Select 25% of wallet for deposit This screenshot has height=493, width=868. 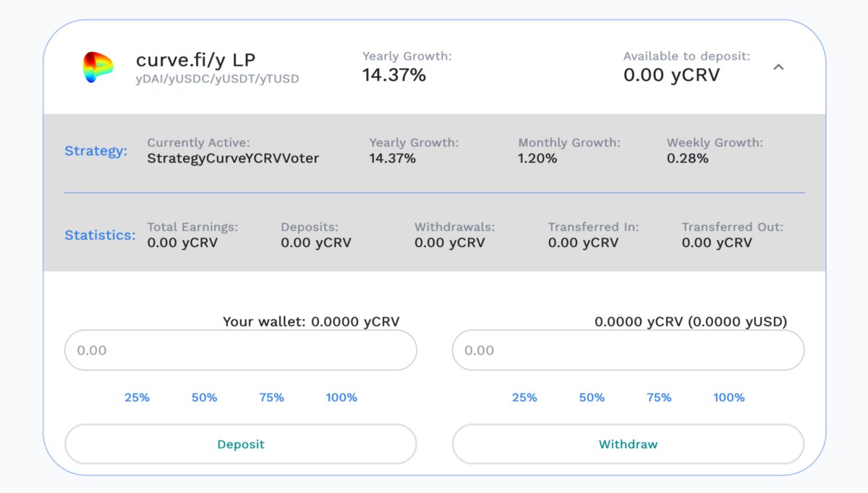point(137,397)
